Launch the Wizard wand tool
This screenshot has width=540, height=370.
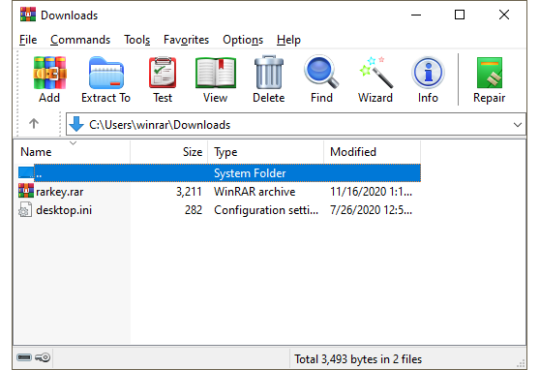pos(376,72)
